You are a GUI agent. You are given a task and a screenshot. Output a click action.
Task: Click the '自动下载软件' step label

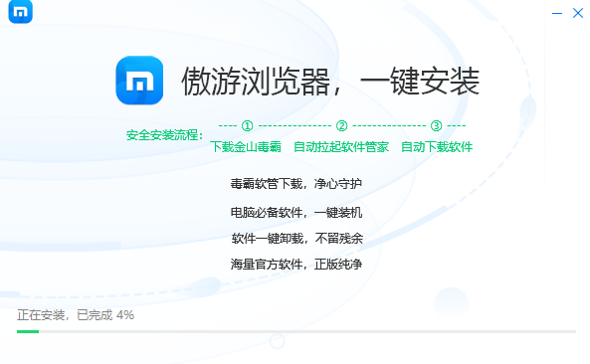click(x=437, y=146)
